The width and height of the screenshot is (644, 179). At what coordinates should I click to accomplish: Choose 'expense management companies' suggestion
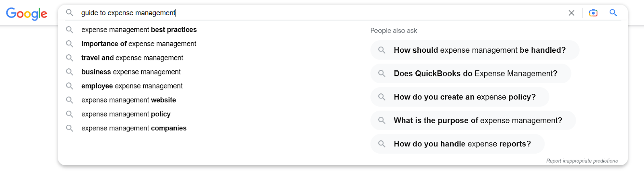point(134,128)
